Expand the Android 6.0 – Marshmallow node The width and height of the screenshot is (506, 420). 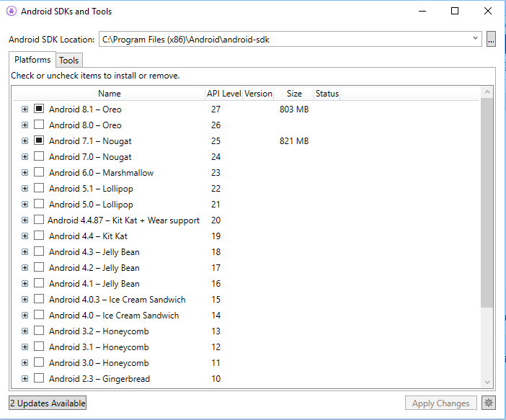25,172
